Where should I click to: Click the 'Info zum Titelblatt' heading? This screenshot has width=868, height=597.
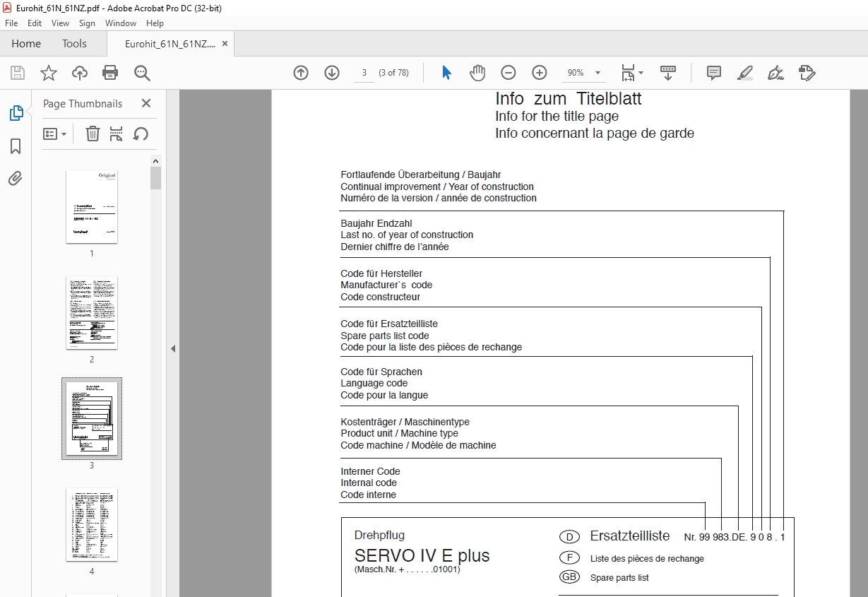coord(569,99)
